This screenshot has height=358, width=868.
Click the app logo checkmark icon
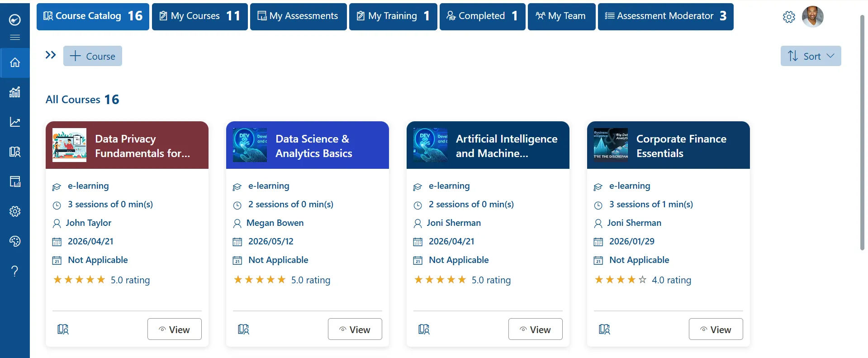point(15,20)
